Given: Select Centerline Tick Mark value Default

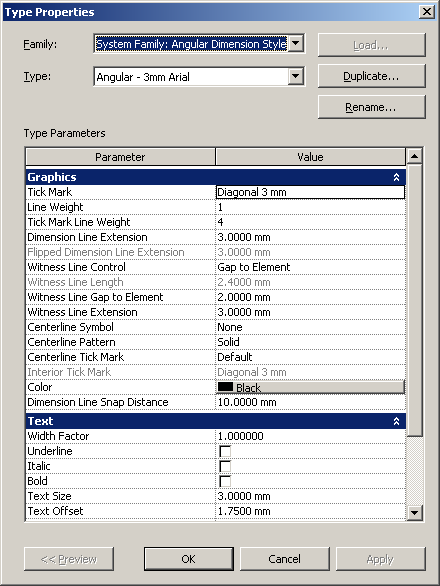Looking at the screenshot, I should click(x=310, y=357).
